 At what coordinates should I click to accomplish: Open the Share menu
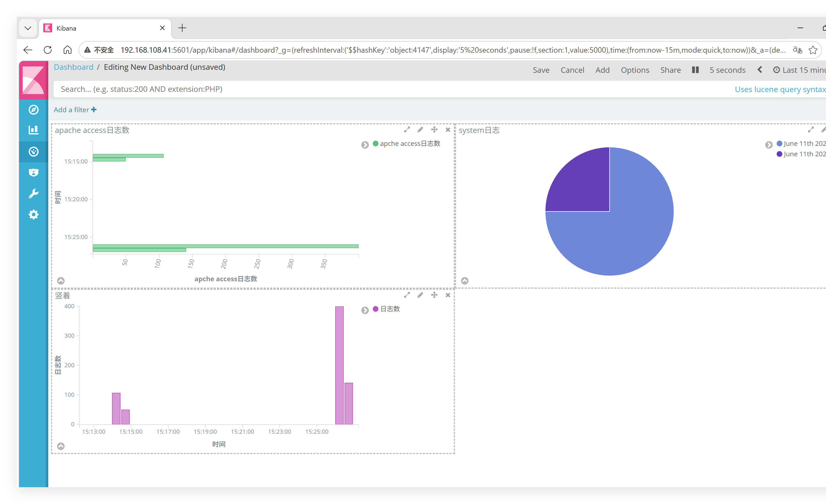(671, 70)
